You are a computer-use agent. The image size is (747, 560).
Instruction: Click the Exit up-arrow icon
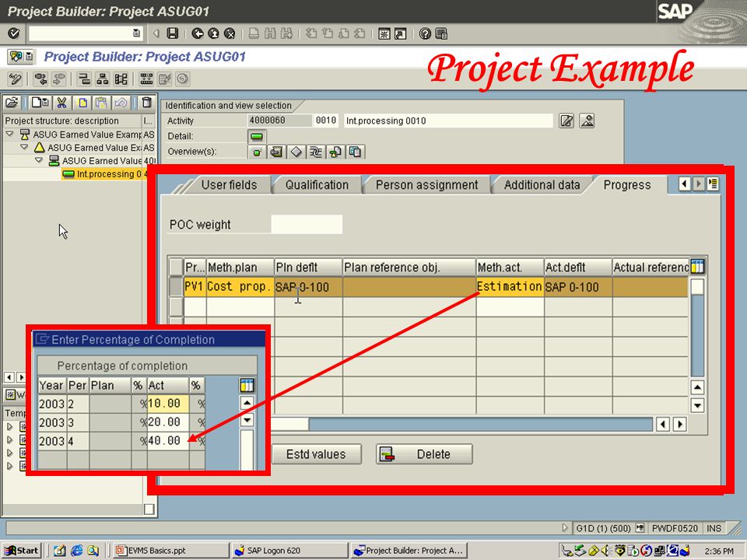pos(213,33)
